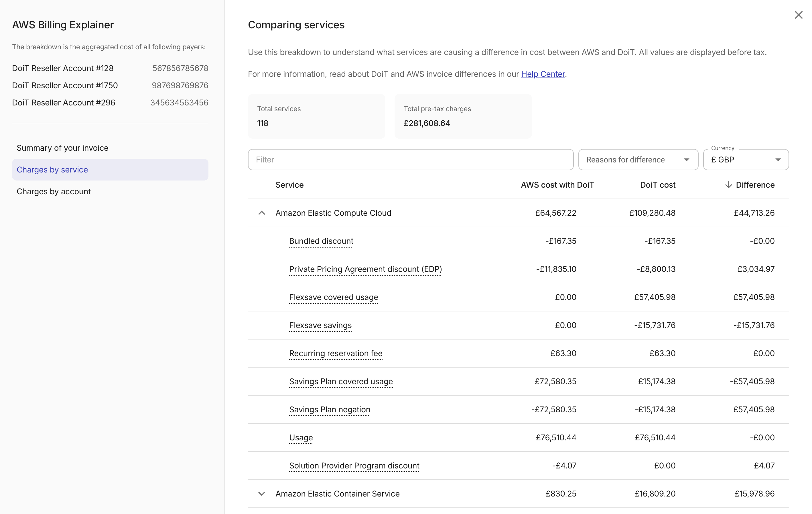Click the £15,978.96 difference value
This screenshot has width=812, height=514.
754,494
